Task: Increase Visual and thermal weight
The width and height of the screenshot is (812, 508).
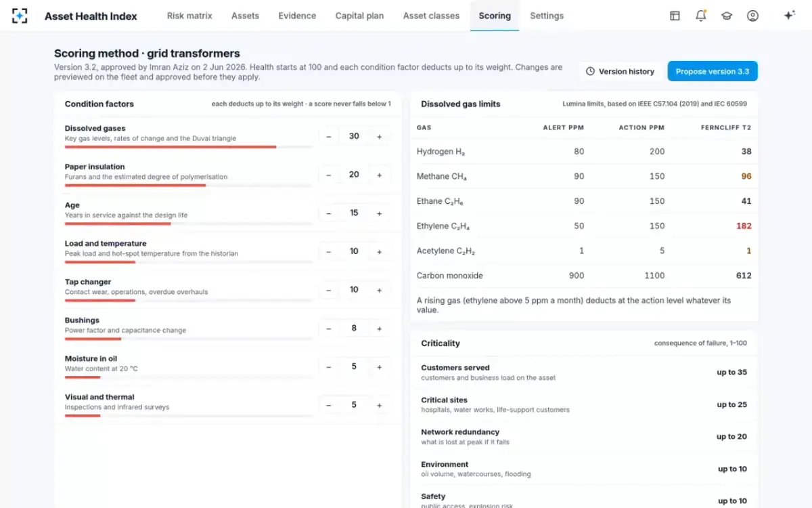Action: point(380,405)
